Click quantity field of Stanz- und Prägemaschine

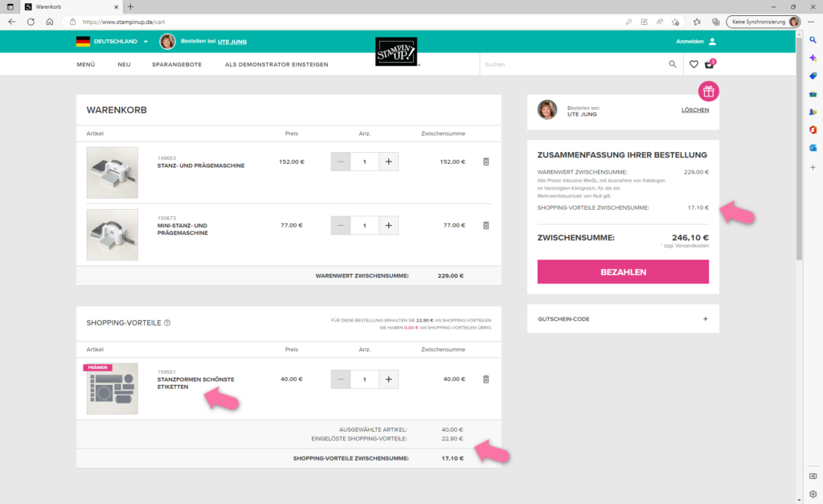pos(365,162)
